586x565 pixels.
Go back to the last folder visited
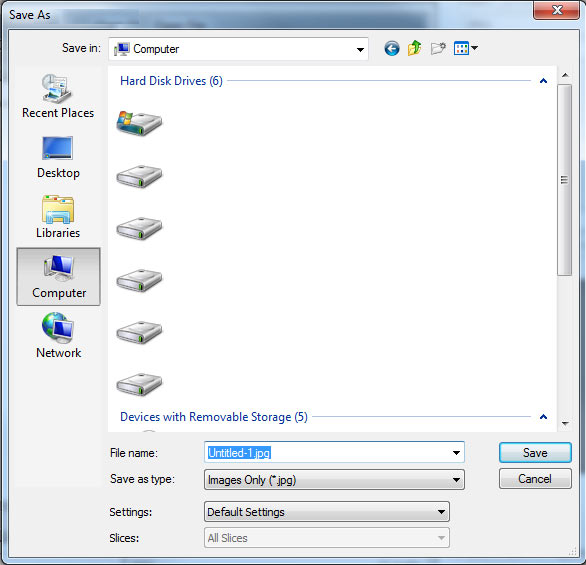392,49
